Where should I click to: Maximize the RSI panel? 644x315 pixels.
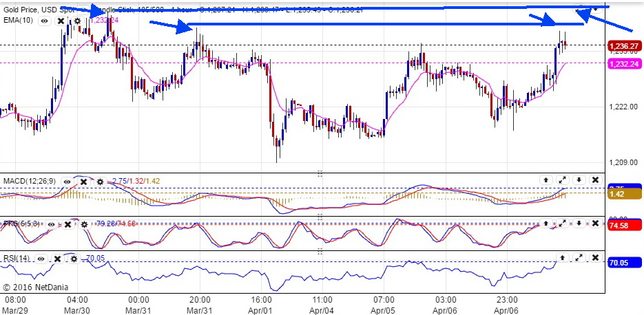(x=579, y=258)
